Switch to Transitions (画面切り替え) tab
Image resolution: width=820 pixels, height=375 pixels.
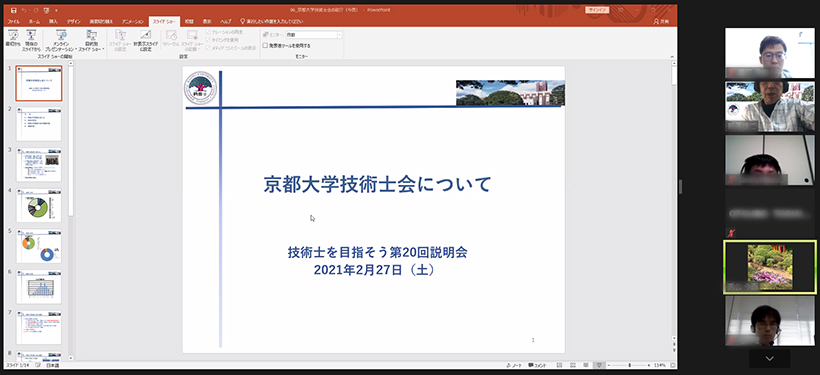pos(102,21)
